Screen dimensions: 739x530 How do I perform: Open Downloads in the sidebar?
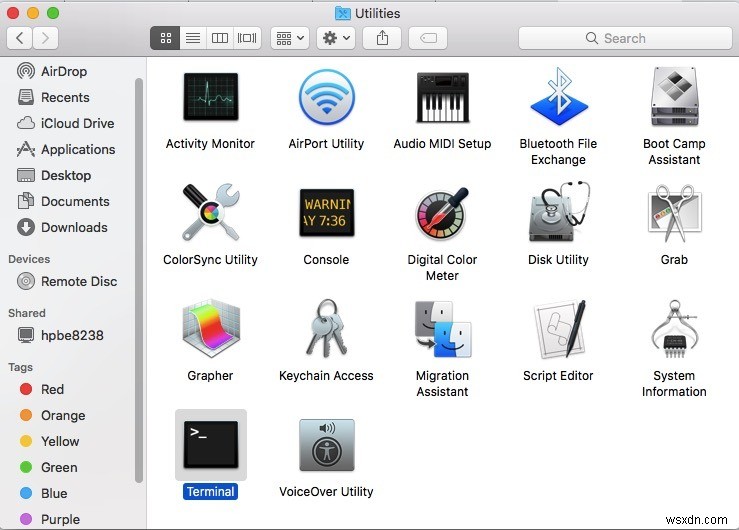point(62,227)
